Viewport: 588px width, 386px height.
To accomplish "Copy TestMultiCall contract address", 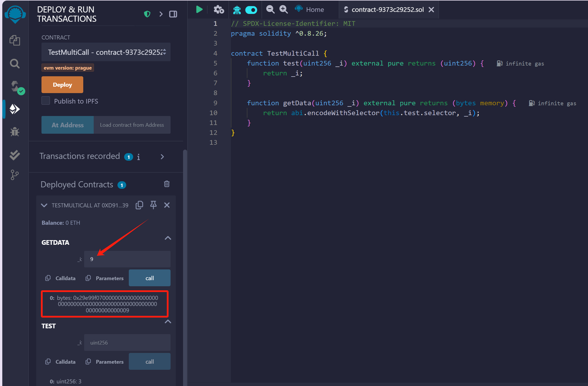I will coord(139,205).
